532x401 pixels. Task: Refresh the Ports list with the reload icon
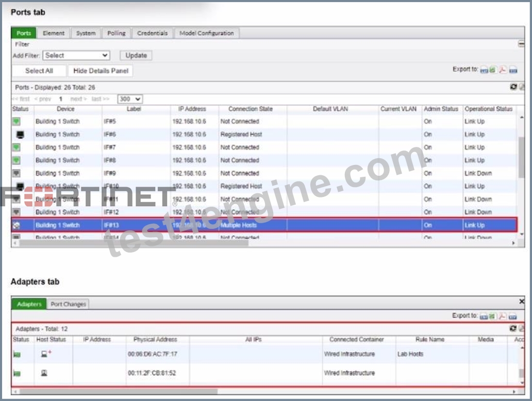(513, 87)
